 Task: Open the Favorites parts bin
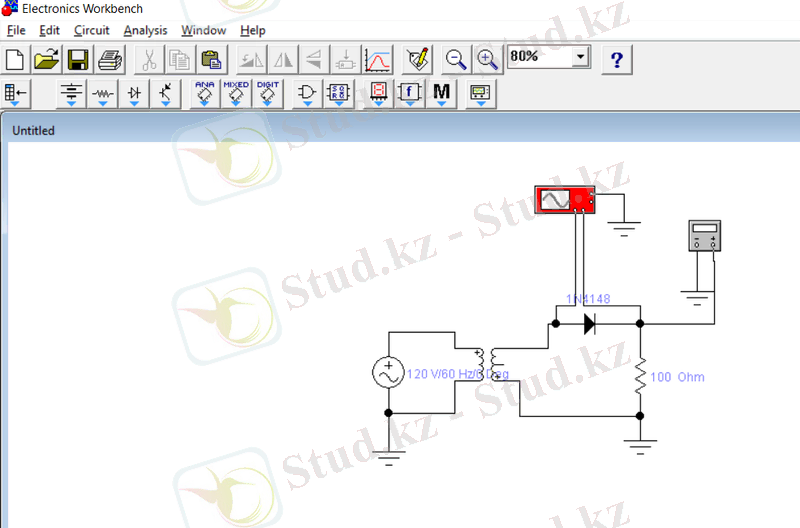[15, 94]
